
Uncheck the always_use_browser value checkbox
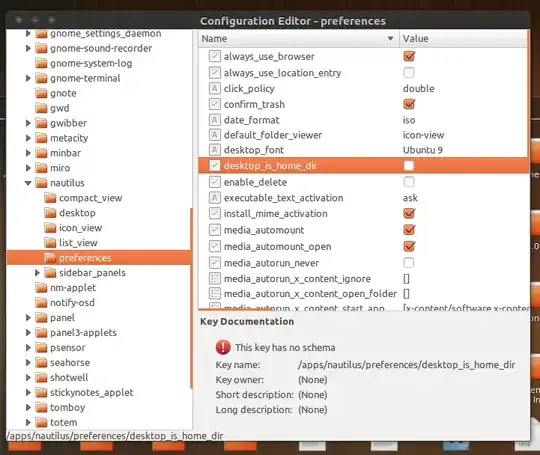pyautogui.click(x=409, y=56)
